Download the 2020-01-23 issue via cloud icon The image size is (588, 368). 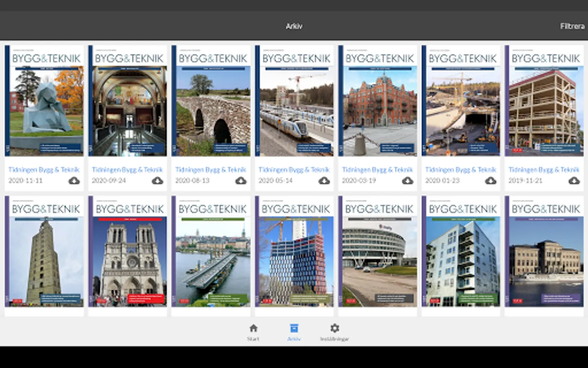pyautogui.click(x=490, y=181)
